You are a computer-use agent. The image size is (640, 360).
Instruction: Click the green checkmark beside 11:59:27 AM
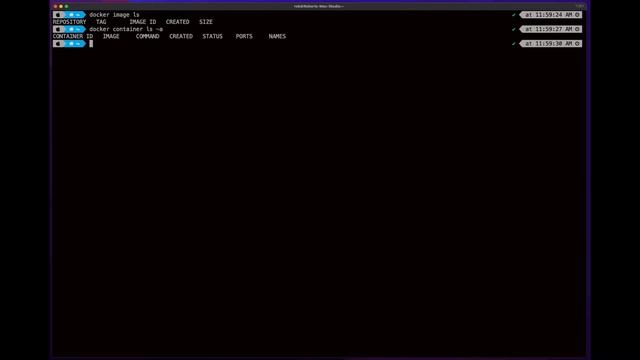(514, 29)
